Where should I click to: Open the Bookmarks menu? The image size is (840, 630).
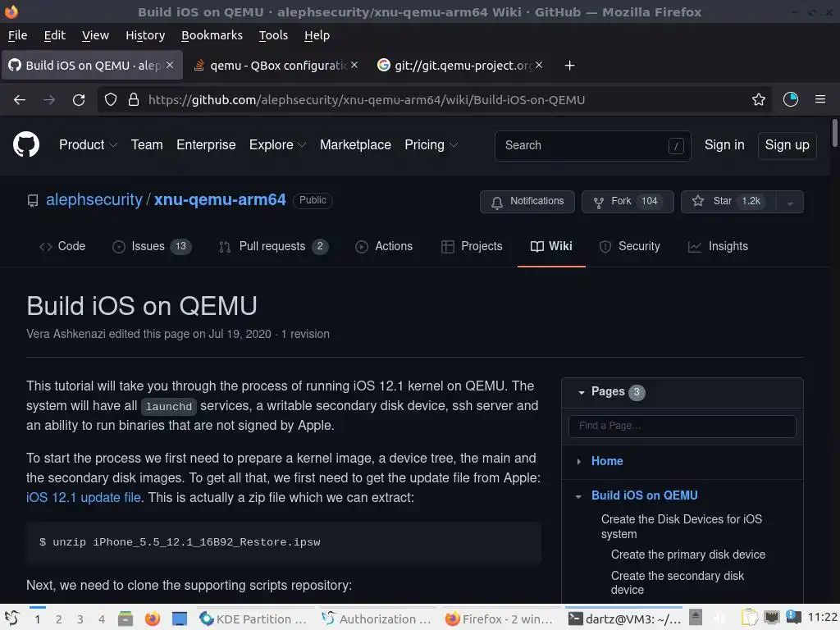coord(212,35)
